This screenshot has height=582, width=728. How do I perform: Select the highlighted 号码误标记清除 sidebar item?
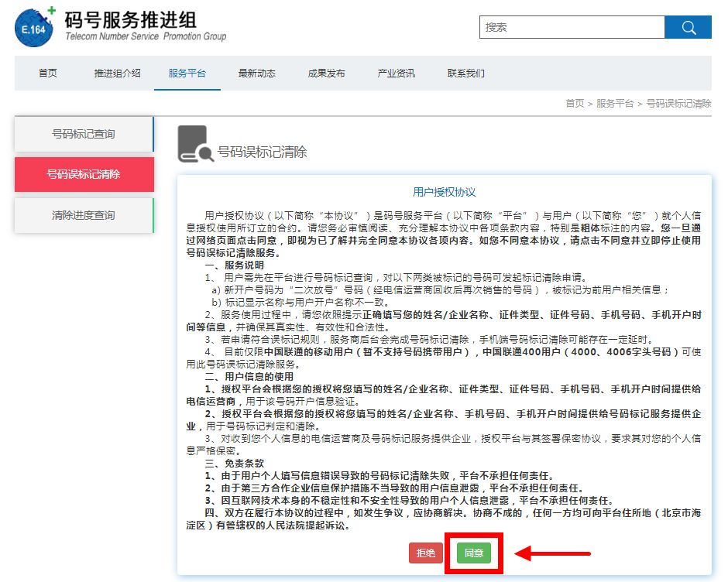(83, 174)
